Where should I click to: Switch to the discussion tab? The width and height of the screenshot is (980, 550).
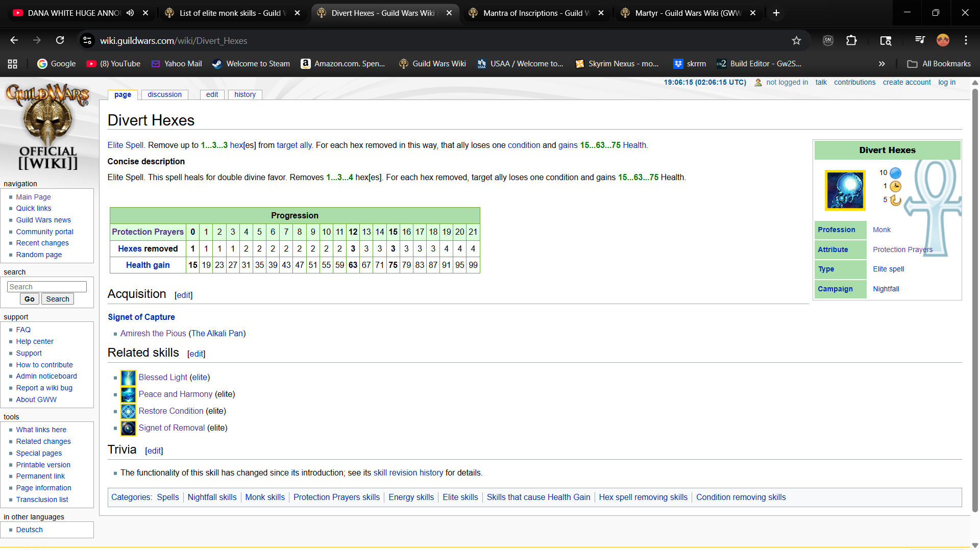(x=164, y=94)
